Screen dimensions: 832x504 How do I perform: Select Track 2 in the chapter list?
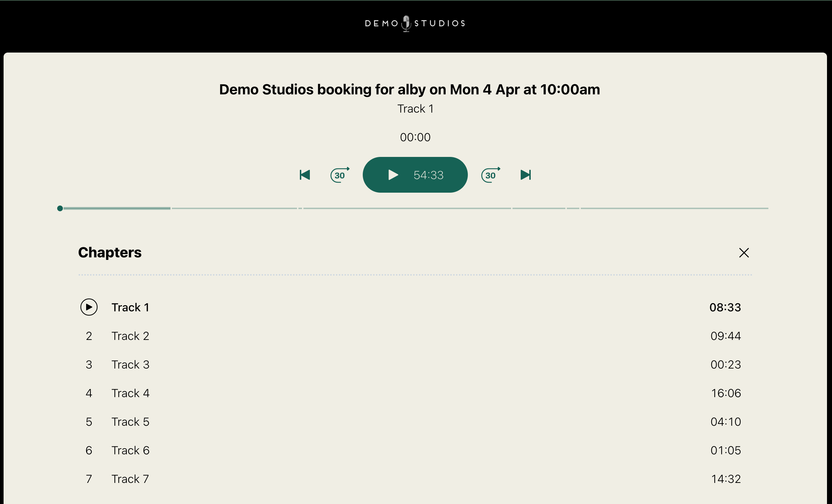tap(130, 336)
